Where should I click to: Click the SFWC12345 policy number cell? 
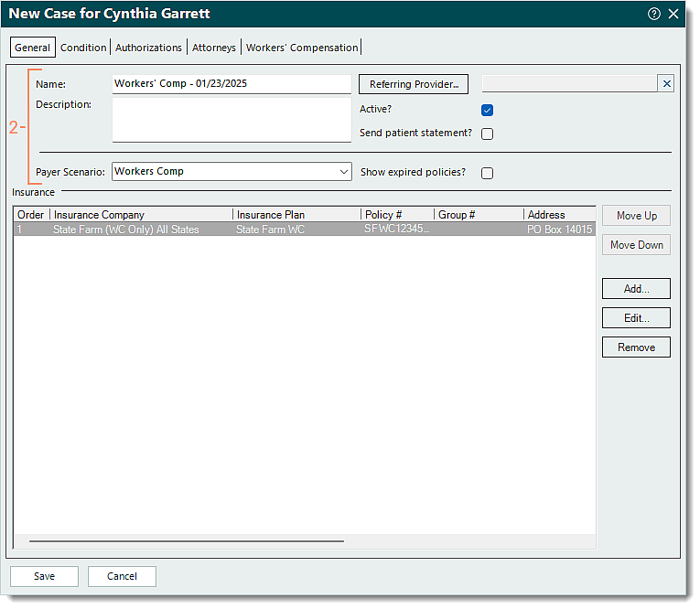pos(397,229)
